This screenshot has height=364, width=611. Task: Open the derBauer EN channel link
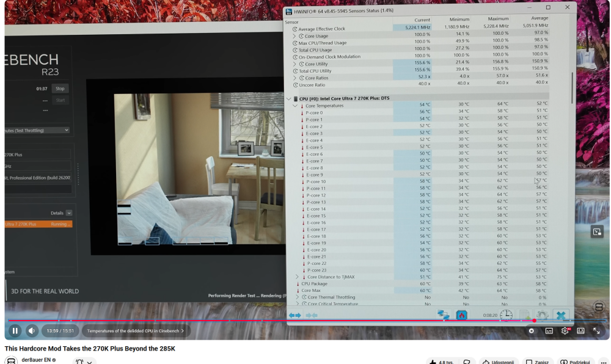point(36,360)
